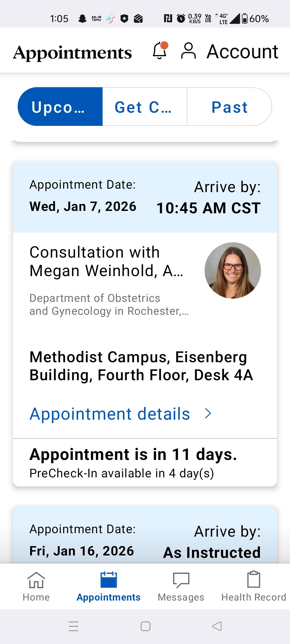Open the Account label text
The image size is (290, 644).
coord(242,51)
